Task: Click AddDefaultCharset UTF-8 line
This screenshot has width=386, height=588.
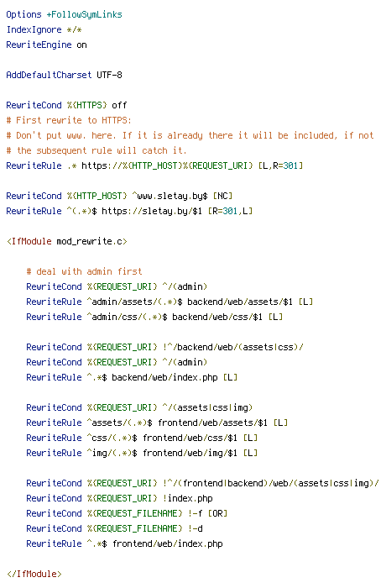Action: pyautogui.click(x=64, y=75)
